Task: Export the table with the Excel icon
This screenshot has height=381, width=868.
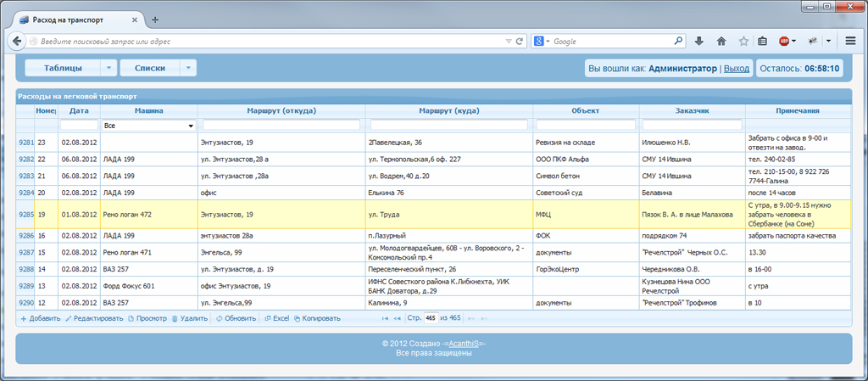Action: (268, 318)
